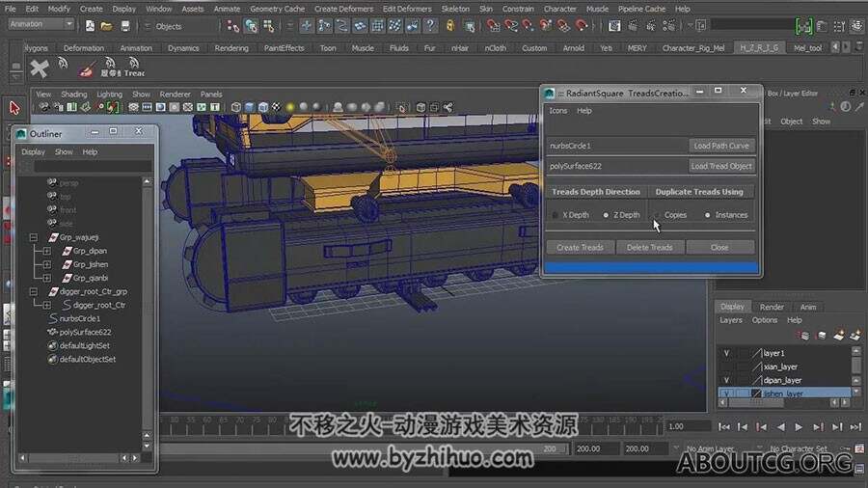Enable use all lights yellow sphere icon

(x=290, y=107)
